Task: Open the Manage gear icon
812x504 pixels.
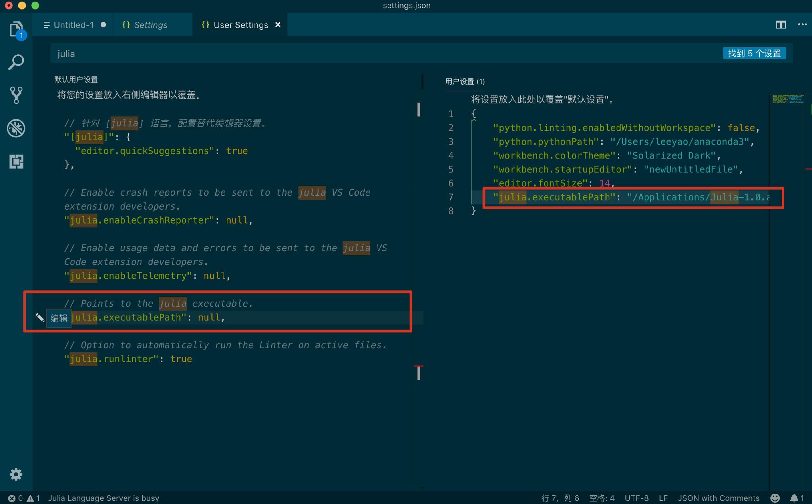Action: [16, 474]
